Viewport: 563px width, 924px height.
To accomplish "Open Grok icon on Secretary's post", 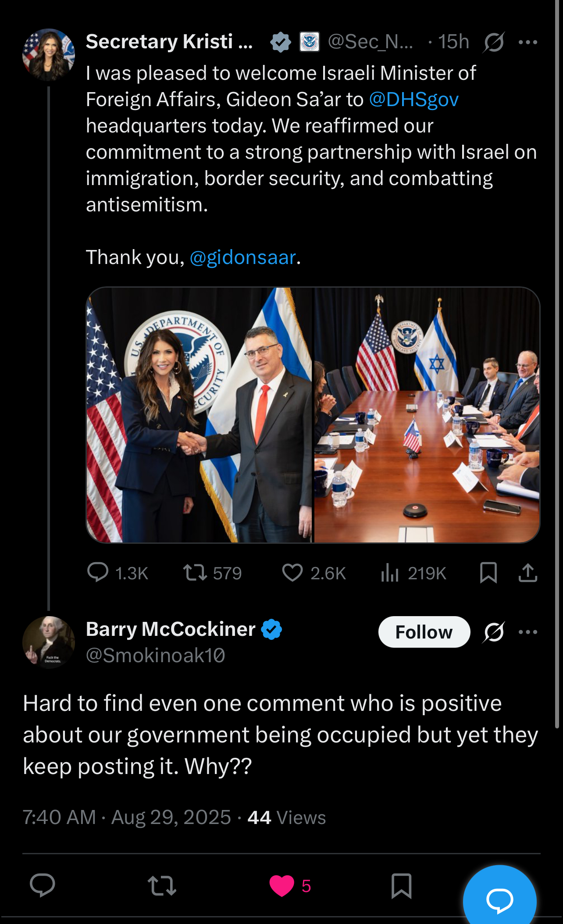I will (494, 42).
